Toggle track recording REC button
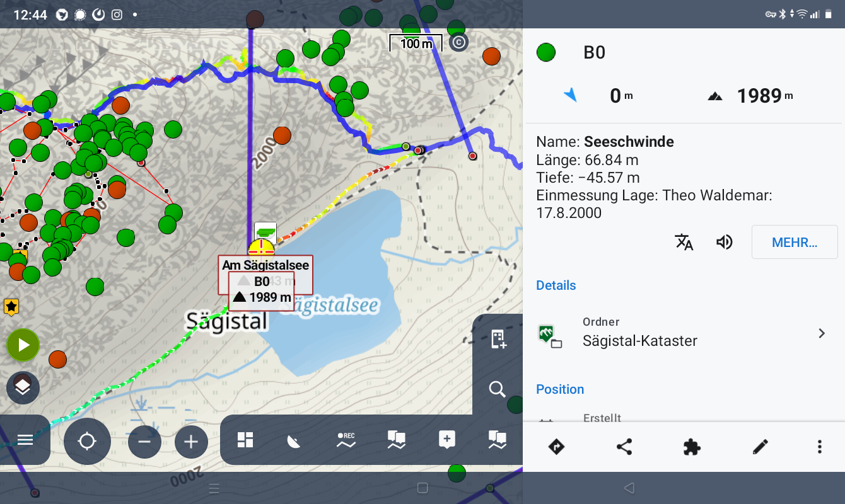This screenshot has height=504, width=845. (346, 440)
